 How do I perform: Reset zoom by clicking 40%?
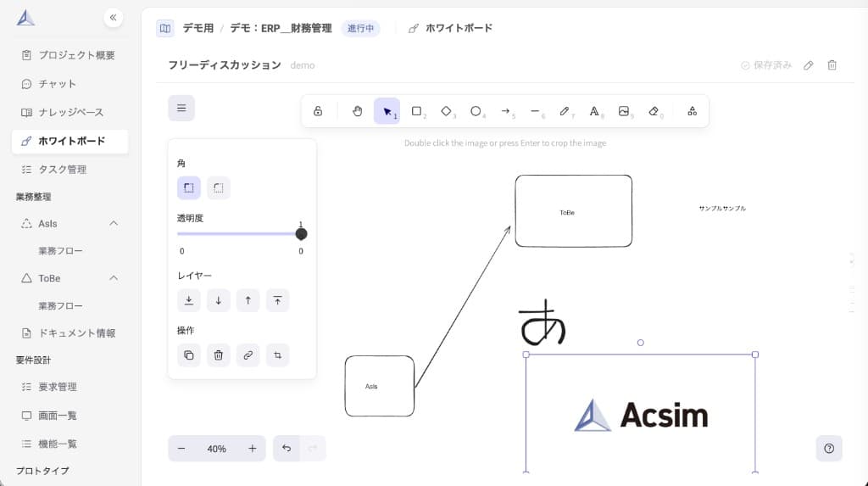[x=216, y=449]
